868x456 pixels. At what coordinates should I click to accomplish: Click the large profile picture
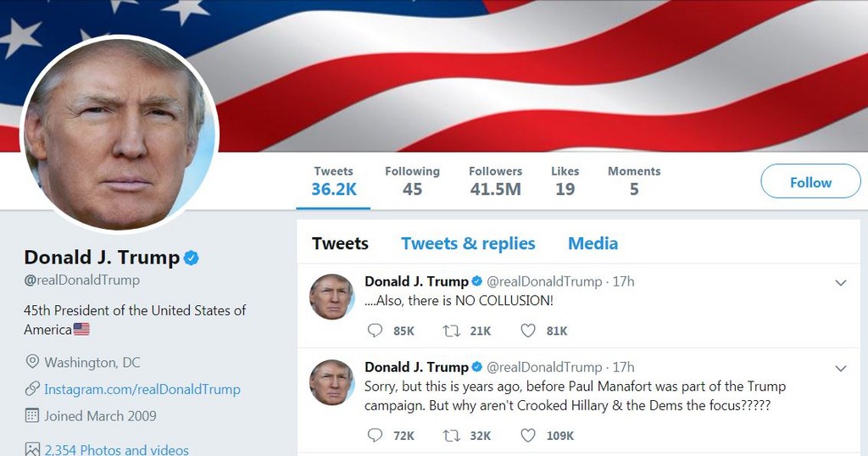tap(120, 134)
